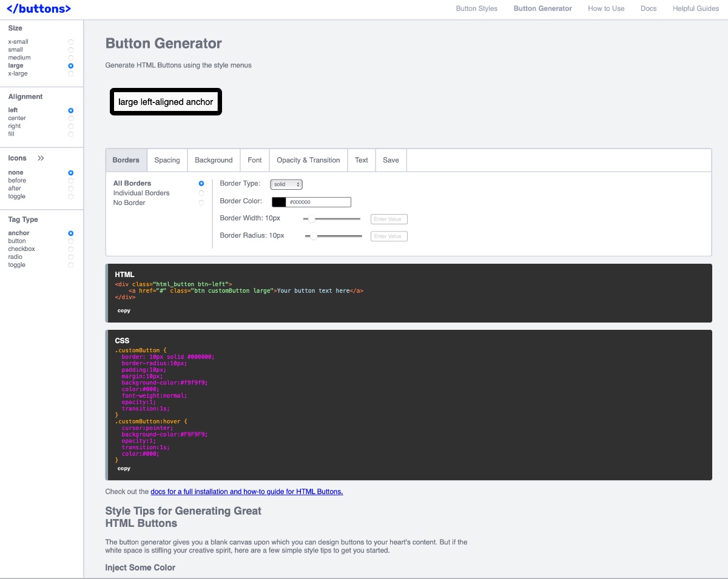Set Tag Type to checkbox

[71, 249]
